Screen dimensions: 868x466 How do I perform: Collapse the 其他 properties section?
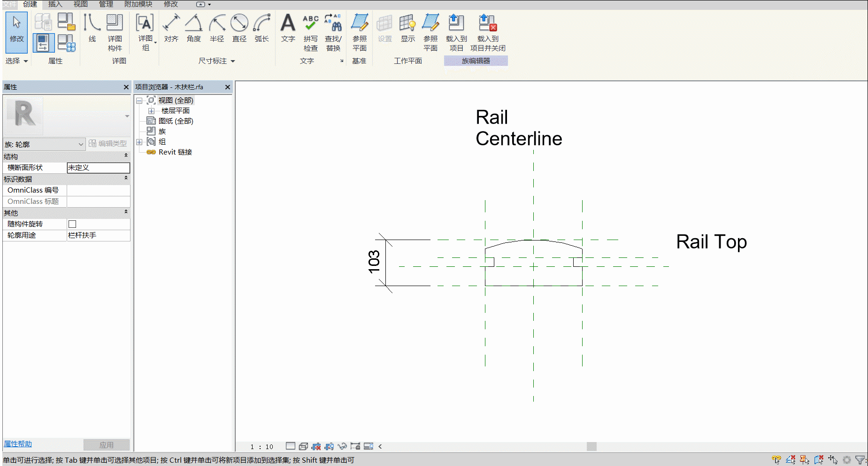coord(126,212)
